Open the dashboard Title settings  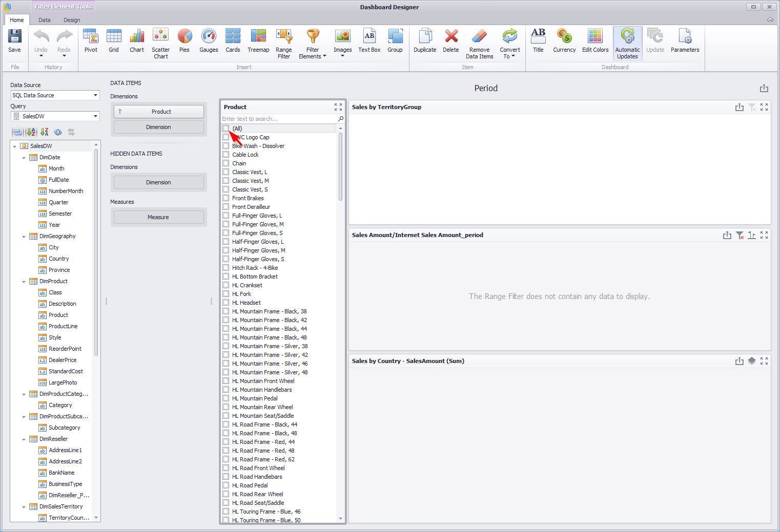[x=538, y=41]
